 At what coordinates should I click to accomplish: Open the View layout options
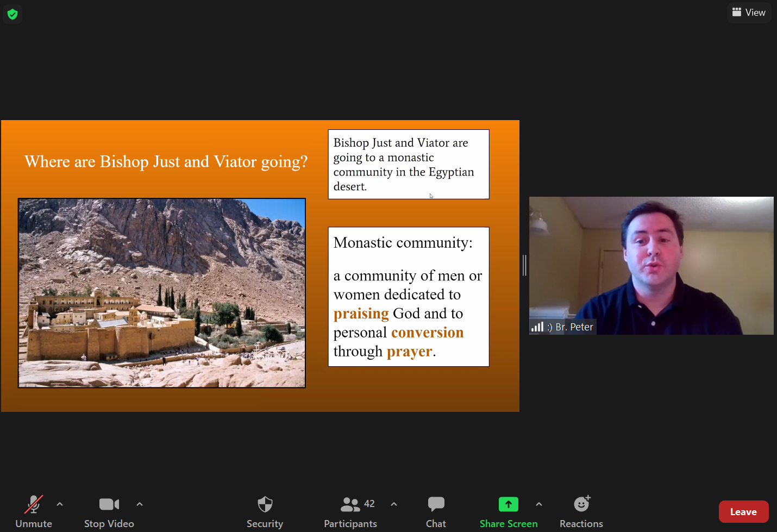pos(749,12)
